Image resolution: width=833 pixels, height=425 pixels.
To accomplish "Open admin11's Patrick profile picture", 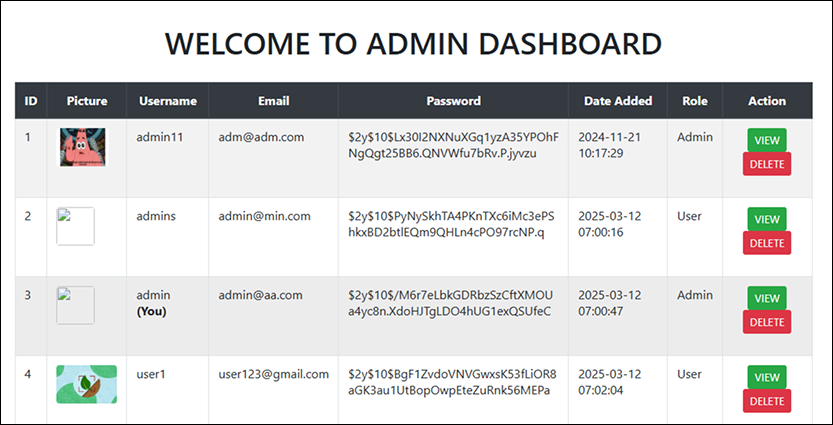I will point(82,147).
